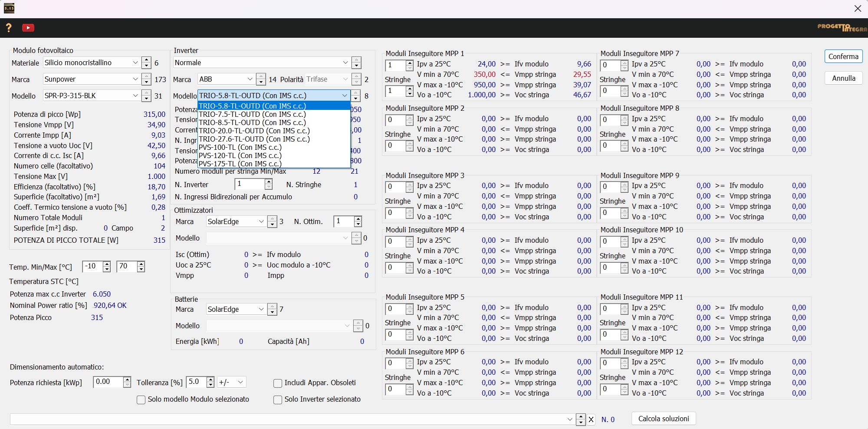Click the Nominal Power ratio value 920,64 OK
This screenshot has height=429, width=868.
tap(110, 306)
